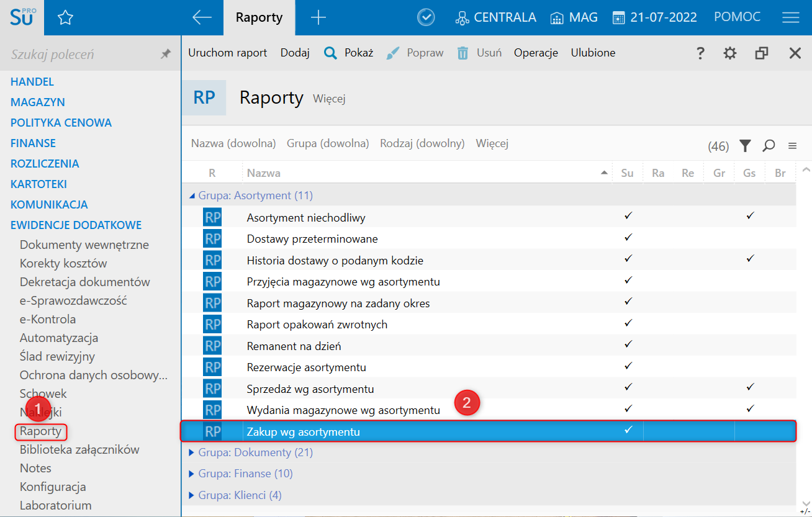The height and width of the screenshot is (517, 812).
Task: Toggle Su checkmark for Asortyment niechodliwy
Action: click(628, 216)
